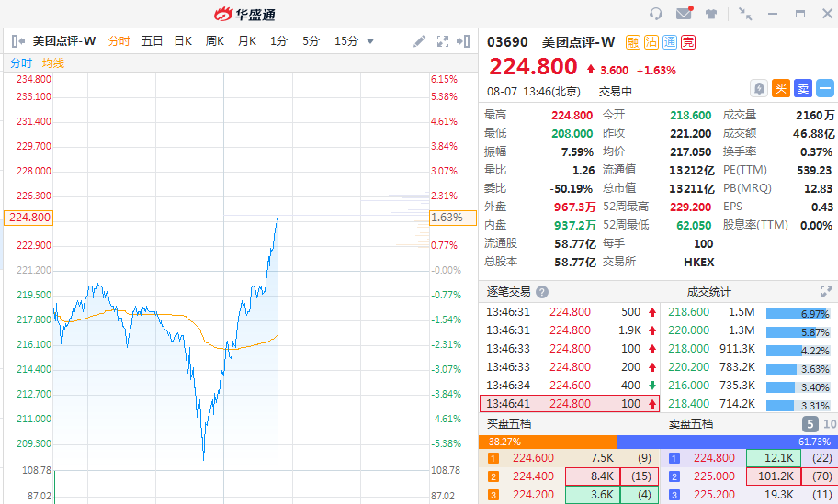Switch to 5分 chart tab

(x=311, y=41)
